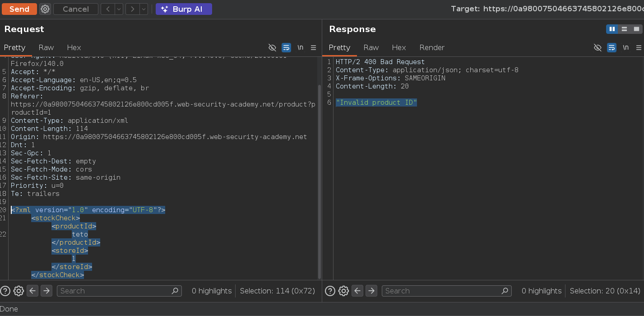
Task: Switch Request panel to Pretty tab
Action: click(14, 47)
